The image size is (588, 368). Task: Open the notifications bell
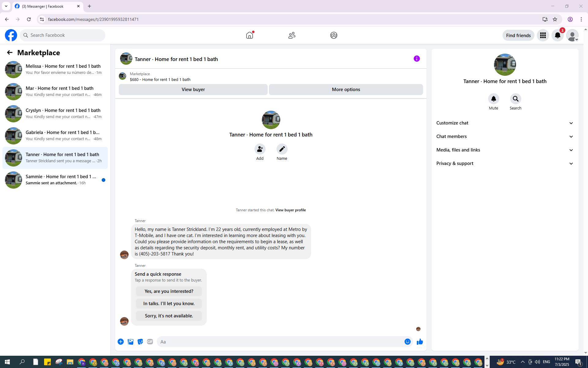click(557, 35)
